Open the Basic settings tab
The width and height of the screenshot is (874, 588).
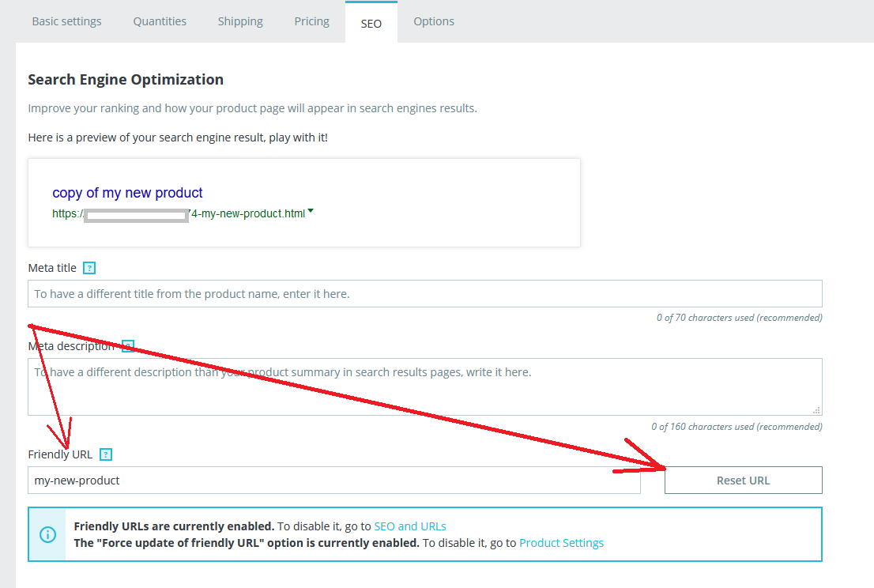coord(66,21)
